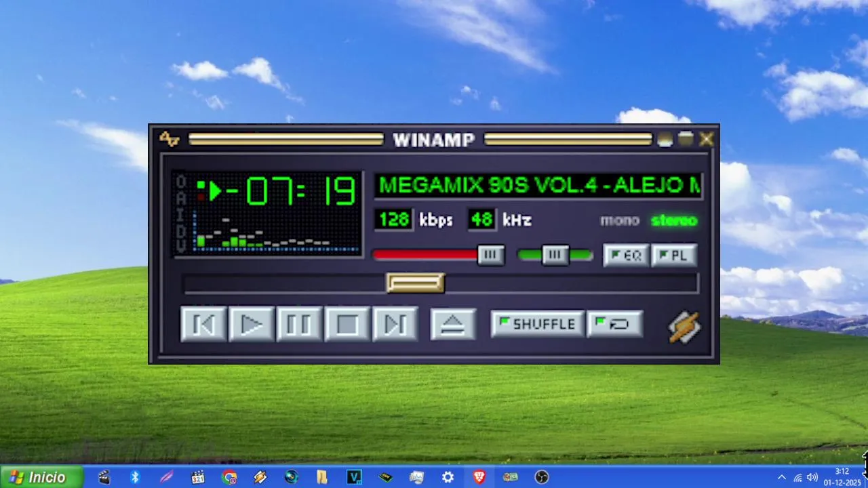The width and height of the screenshot is (868, 488).
Task: Click the scrolling song title MEGAMIX 90S
Action: pos(538,185)
